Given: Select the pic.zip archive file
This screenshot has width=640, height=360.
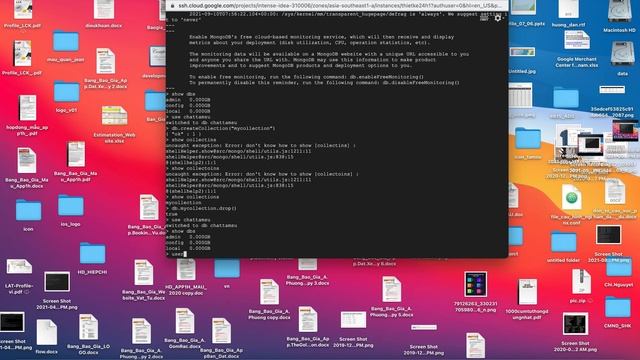Looking at the screenshot, I should tap(581, 282).
